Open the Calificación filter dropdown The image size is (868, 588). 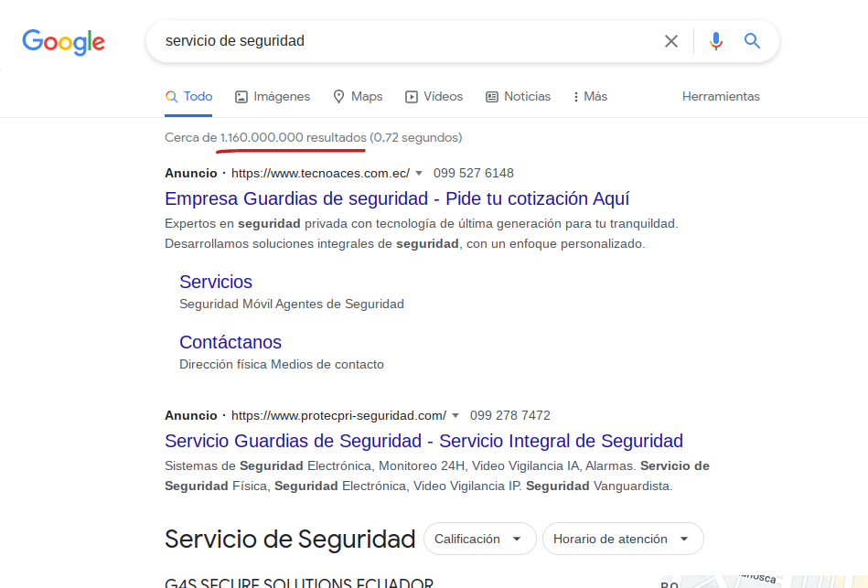[480, 539]
